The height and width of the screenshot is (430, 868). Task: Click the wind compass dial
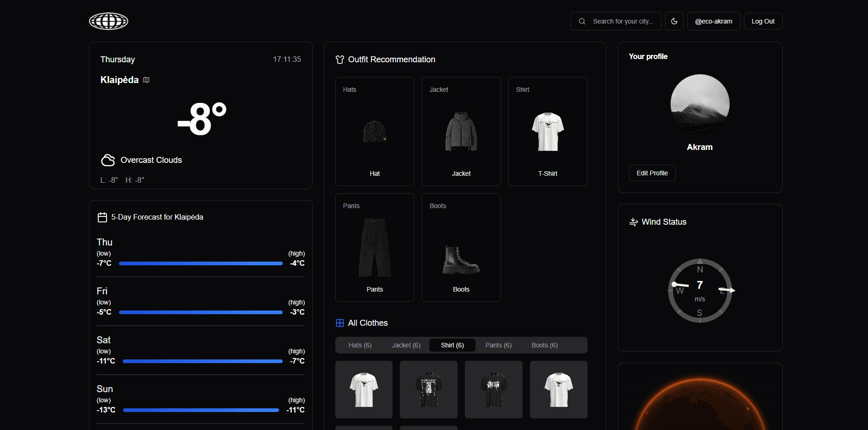(700, 291)
